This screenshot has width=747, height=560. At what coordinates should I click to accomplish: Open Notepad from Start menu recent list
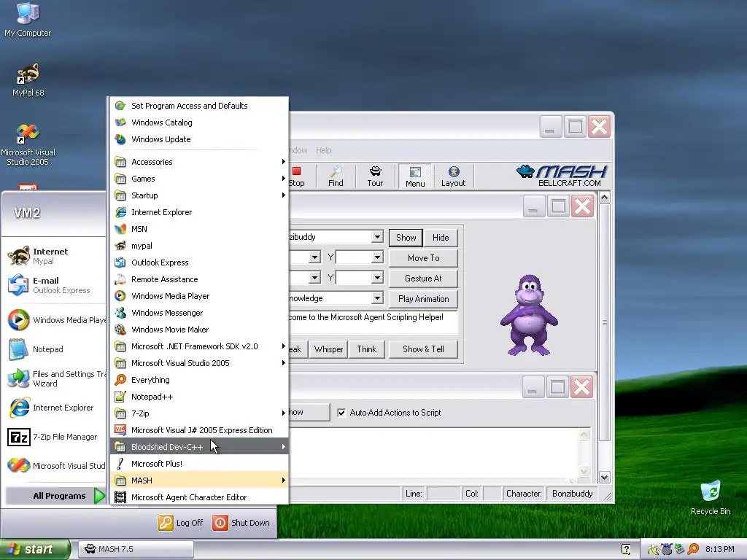tap(53, 349)
